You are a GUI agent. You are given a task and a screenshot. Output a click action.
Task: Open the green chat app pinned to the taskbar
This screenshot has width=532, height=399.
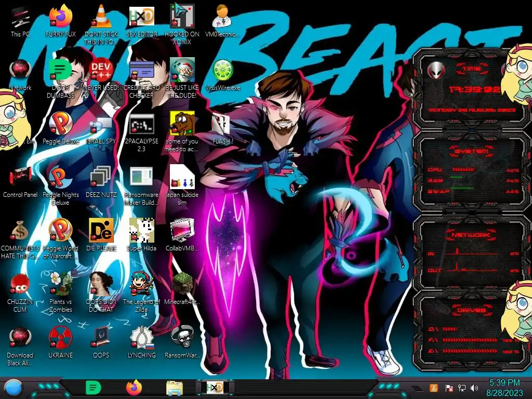click(94, 388)
